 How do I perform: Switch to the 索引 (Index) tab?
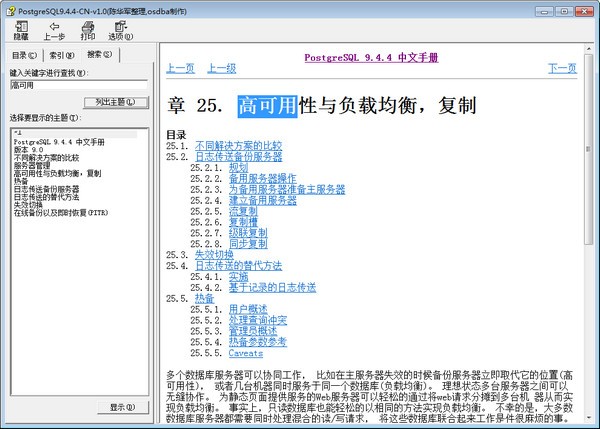click(60, 55)
